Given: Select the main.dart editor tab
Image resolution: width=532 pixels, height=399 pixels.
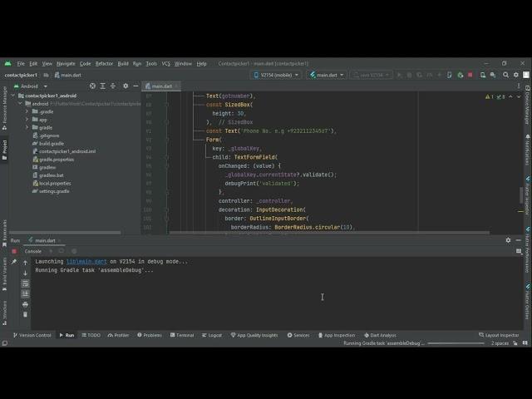Looking at the screenshot, I should [x=161, y=86].
